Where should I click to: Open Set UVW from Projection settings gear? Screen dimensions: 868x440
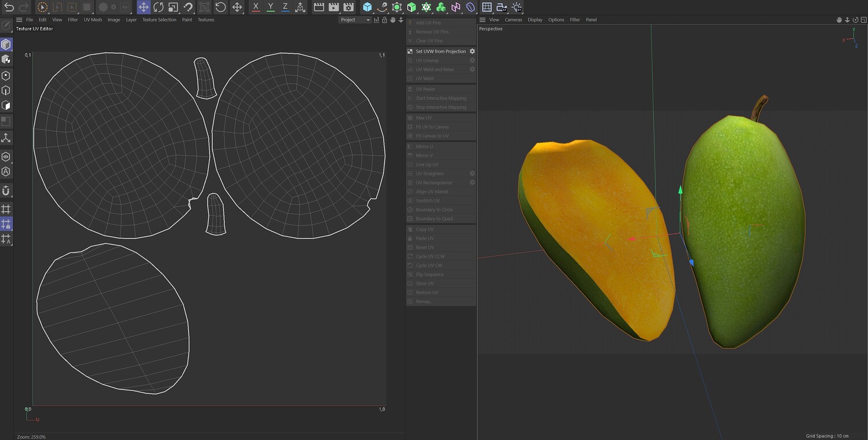click(x=472, y=52)
